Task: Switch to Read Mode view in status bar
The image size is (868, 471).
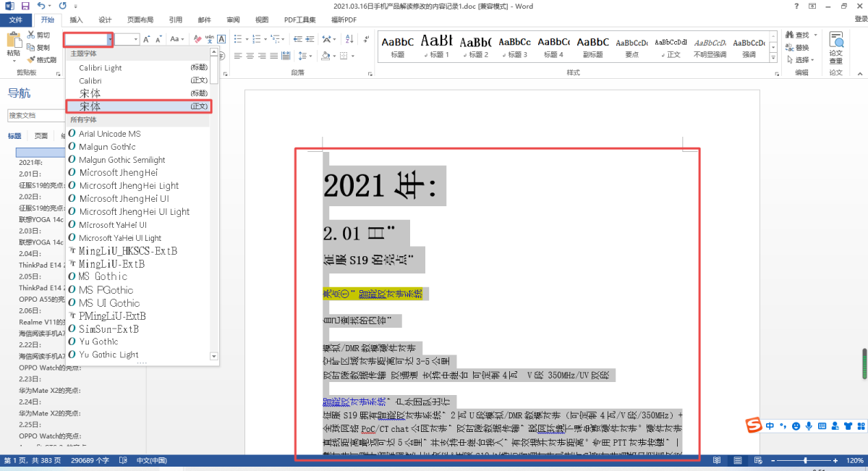Action: point(717,461)
